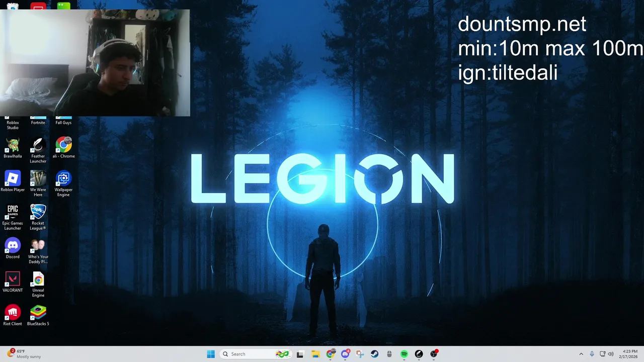Open the Unreal Engine desktop shortcut
Image resolution: width=644 pixels, height=362 pixels.
coord(38,285)
